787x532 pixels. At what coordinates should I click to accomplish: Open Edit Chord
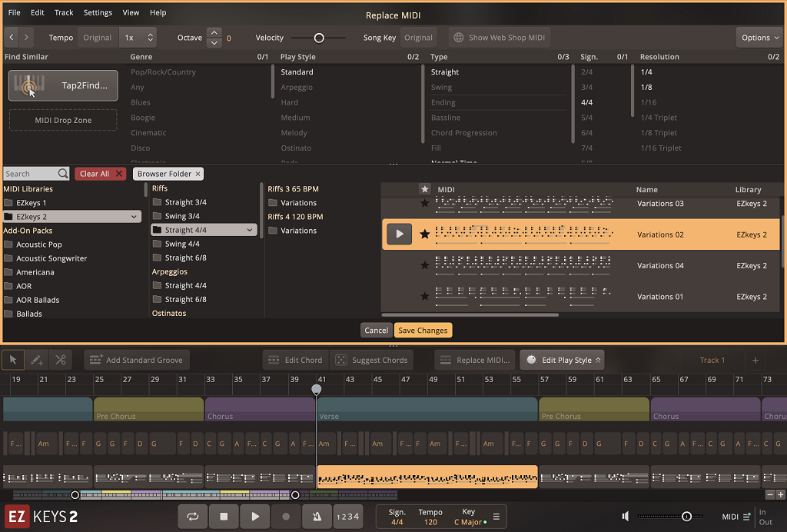[x=296, y=360]
